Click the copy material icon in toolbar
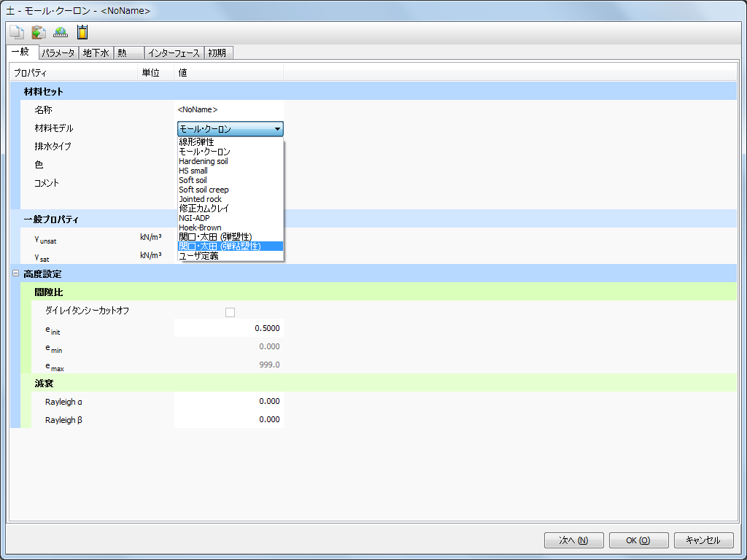Viewport: 747px width, 560px height. tap(16, 32)
